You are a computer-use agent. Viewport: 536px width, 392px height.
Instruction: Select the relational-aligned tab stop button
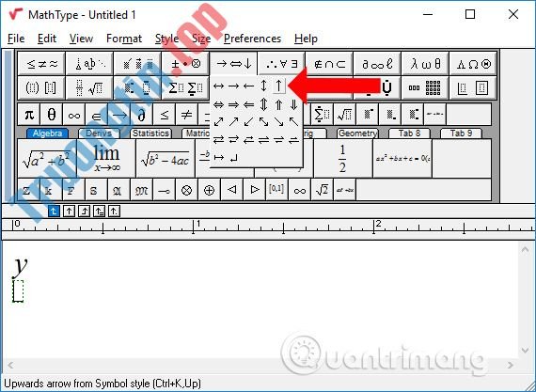(99, 212)
